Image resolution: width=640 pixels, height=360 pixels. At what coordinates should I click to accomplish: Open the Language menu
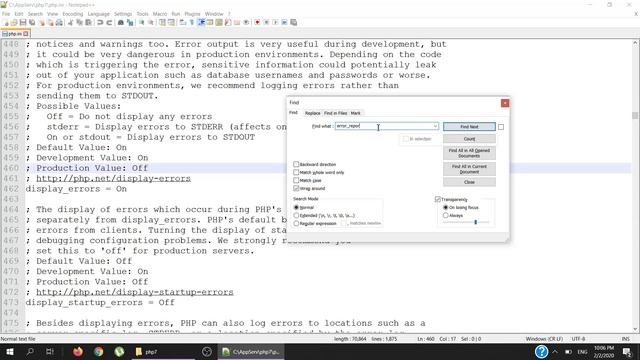[99, 14]
